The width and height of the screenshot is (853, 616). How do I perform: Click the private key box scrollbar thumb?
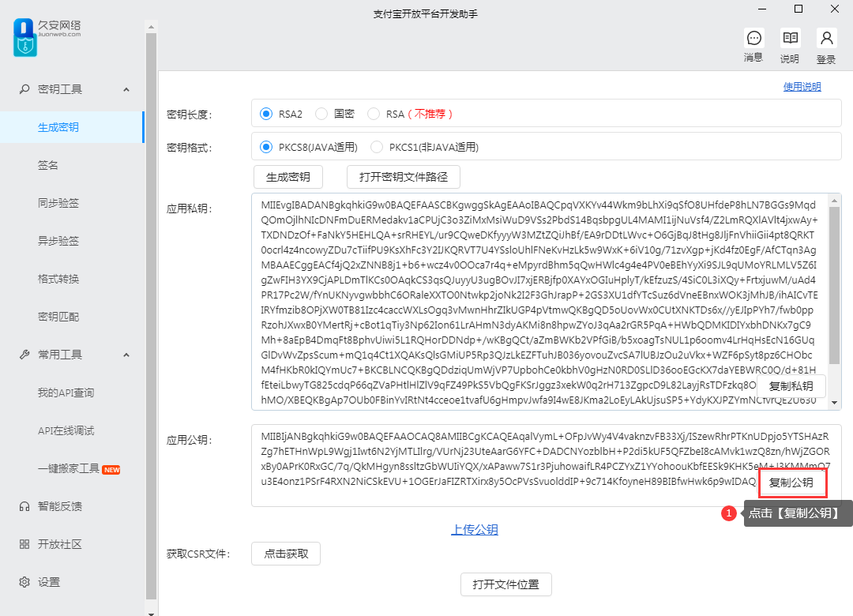835,284
